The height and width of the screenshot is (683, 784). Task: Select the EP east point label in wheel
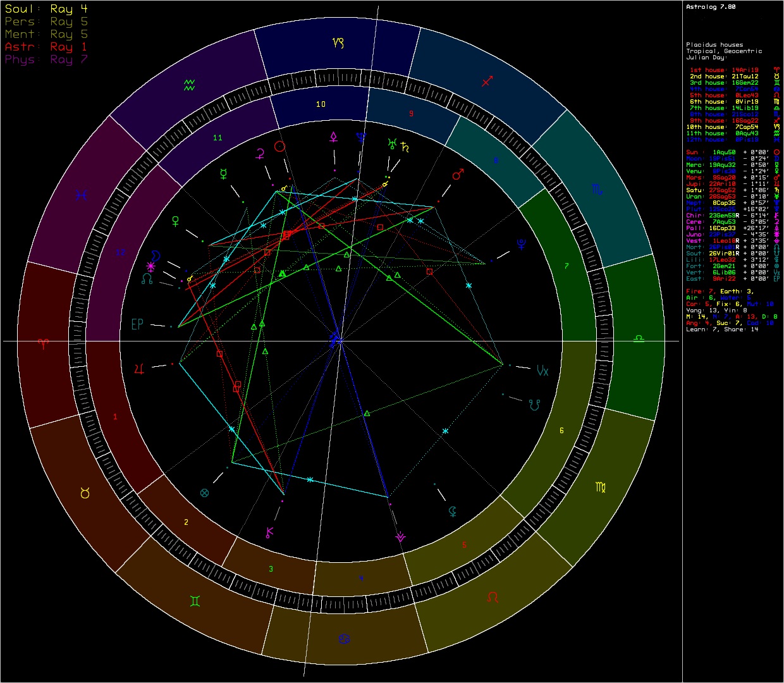[x=137, y=324]
